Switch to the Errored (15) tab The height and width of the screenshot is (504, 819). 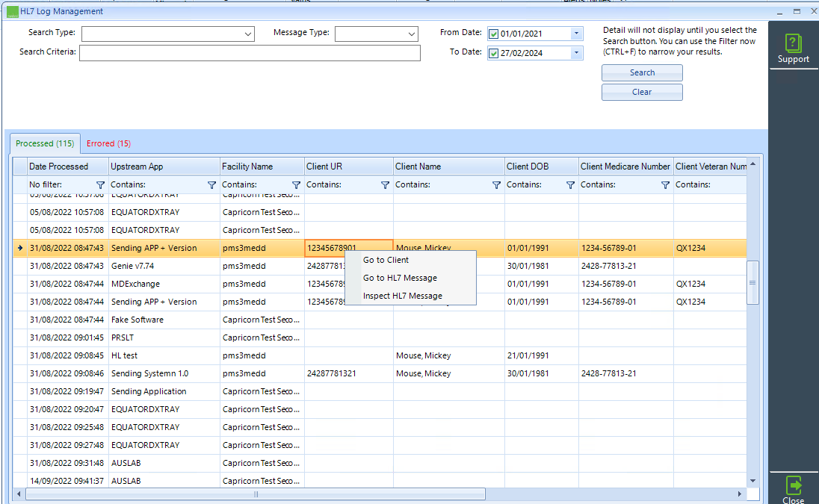click(108, 143)
